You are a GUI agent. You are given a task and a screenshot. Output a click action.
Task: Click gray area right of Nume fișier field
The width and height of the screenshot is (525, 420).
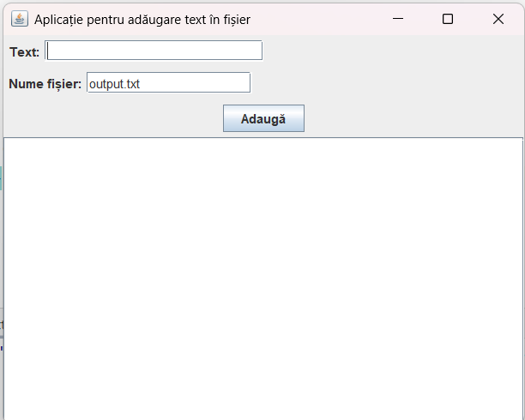click(x=386, y=82)
